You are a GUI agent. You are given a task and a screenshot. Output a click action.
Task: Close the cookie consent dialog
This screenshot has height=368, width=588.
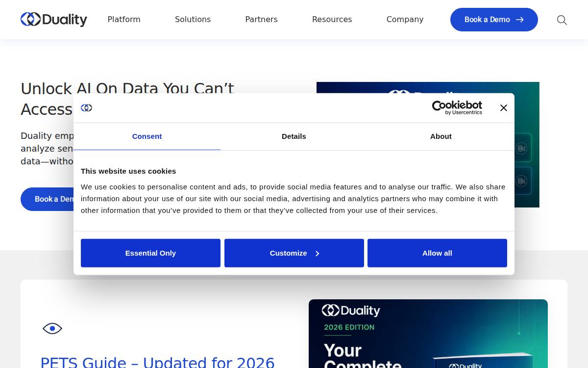coord(503,108)
